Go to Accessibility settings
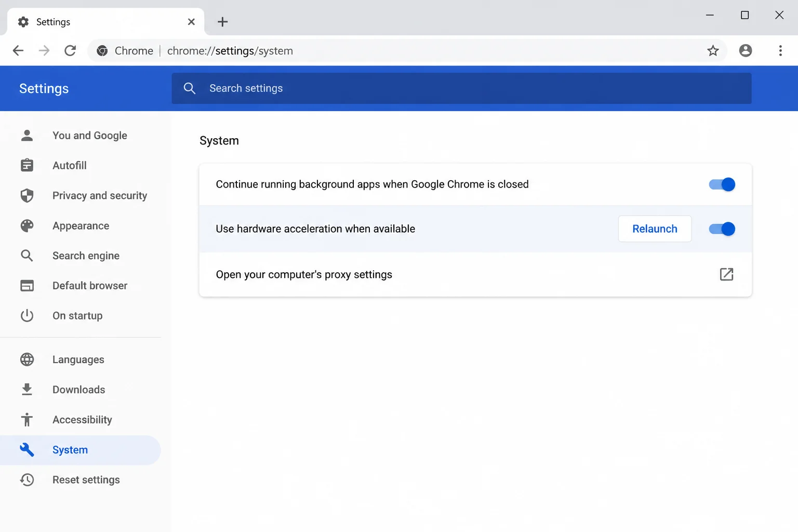 pyautogui.click(x=81, y=420)
